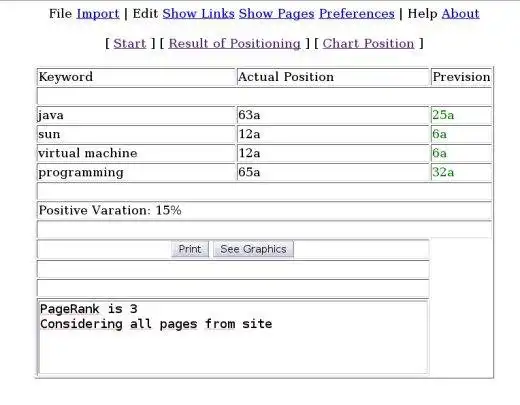Click the Print button
The height and width of the screenshot is (405, 520).
point(190,249)
